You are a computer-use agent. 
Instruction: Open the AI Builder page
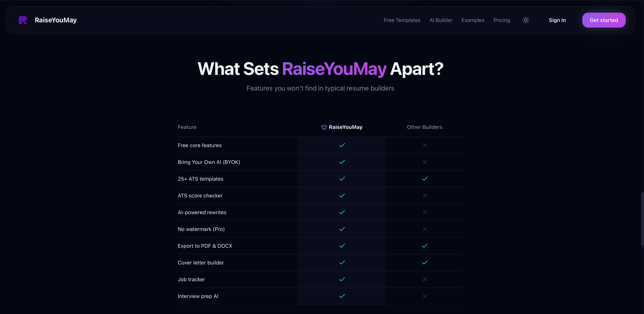tap(441, 20)
